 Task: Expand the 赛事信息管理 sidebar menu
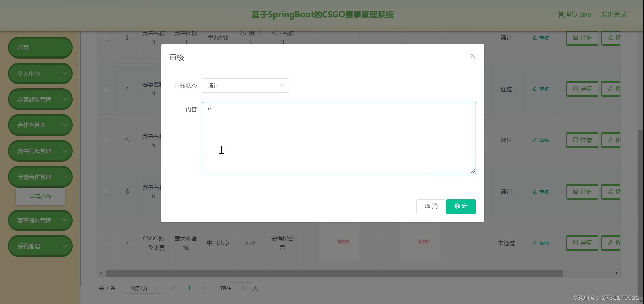[x=40, y=151]
